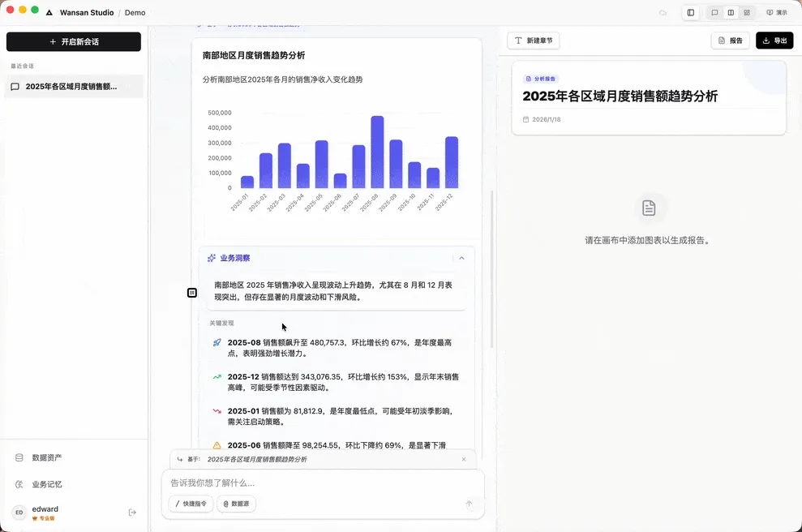Viewport: 802px width, 532px height.
Task: Open 数据资产 from the left sidebar
Action: [x=46, y=457]
